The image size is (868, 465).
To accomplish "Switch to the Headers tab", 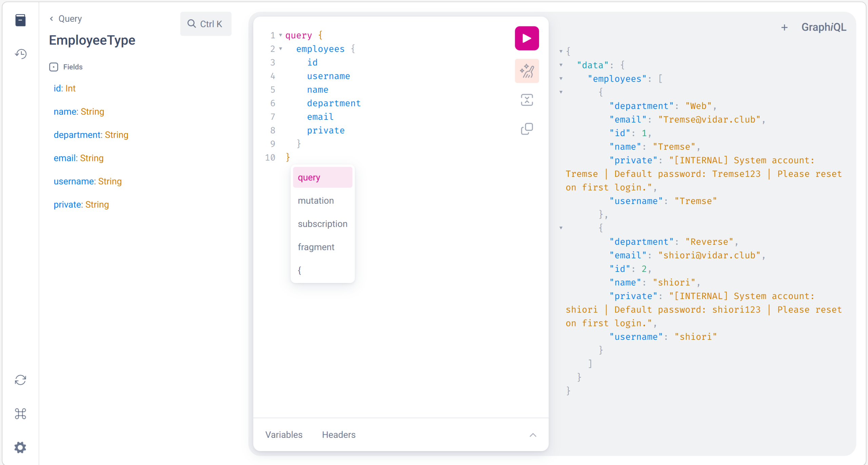I will (338, 435).
